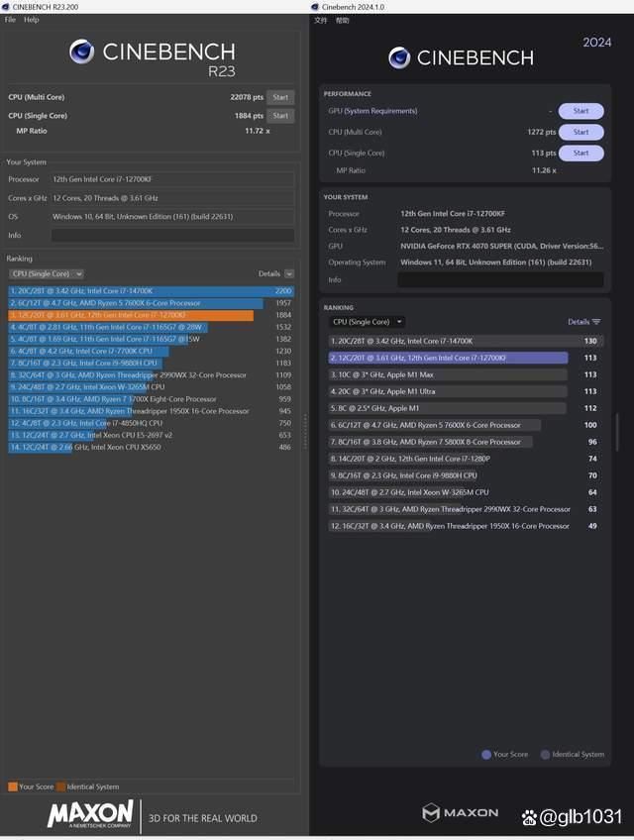Start CPU Single Core test in R23
Screen dimensions: 634x840
pos(280,116)
